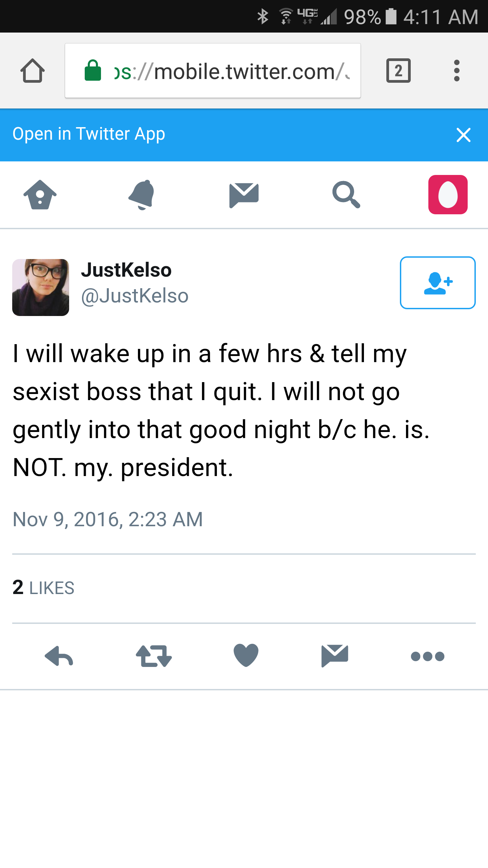This screenshot has height=868, width=488.
Task: Go to Twitter Home tab
Action: coord(40,194)
